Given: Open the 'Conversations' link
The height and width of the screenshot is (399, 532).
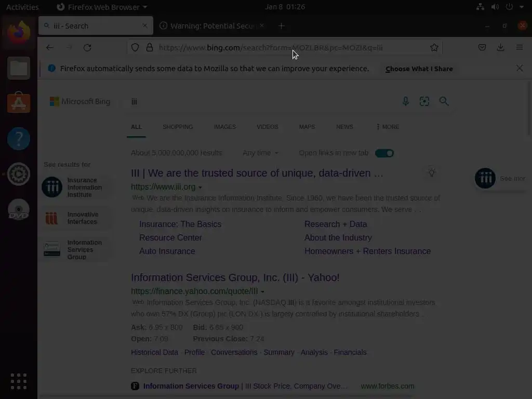Looking at the screenshot, I should click(234, 353).
